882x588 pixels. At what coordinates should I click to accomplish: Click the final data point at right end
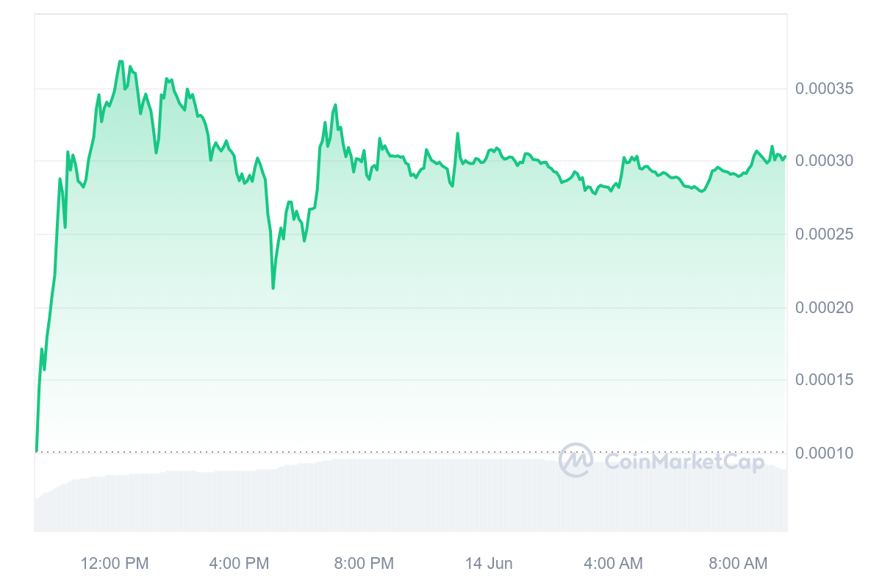click(785, 156)
